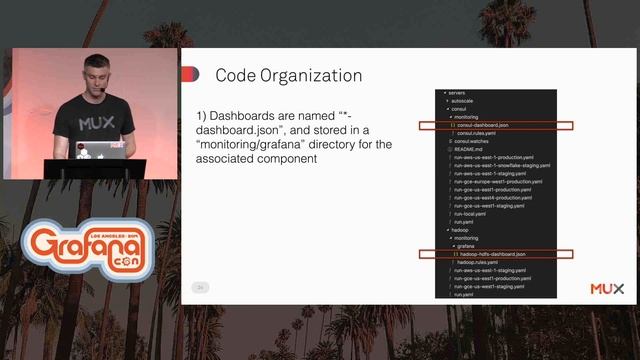Screen dimensions: 640x360
Task: Click the file icon beside consul.watches
Action: (x=450, y=141)
